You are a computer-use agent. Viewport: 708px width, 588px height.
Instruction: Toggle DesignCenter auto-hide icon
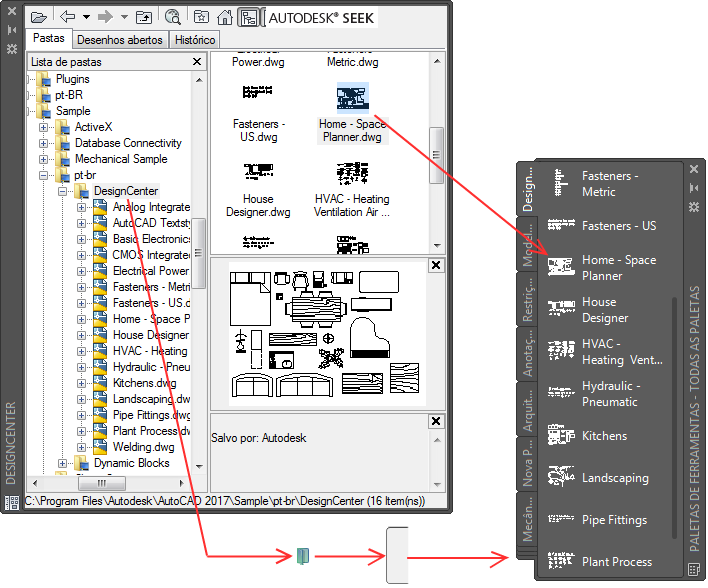click(x=12, y=30)
